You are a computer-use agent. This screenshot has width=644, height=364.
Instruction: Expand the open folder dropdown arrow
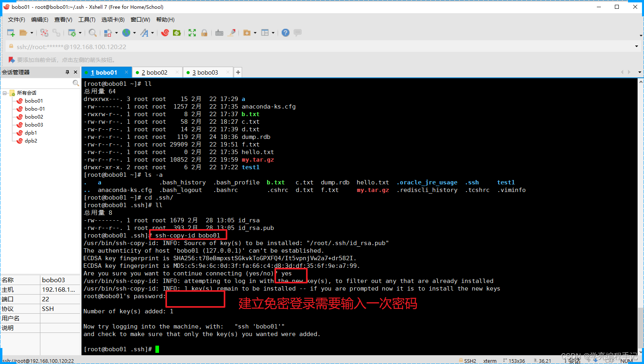[32, 33]
